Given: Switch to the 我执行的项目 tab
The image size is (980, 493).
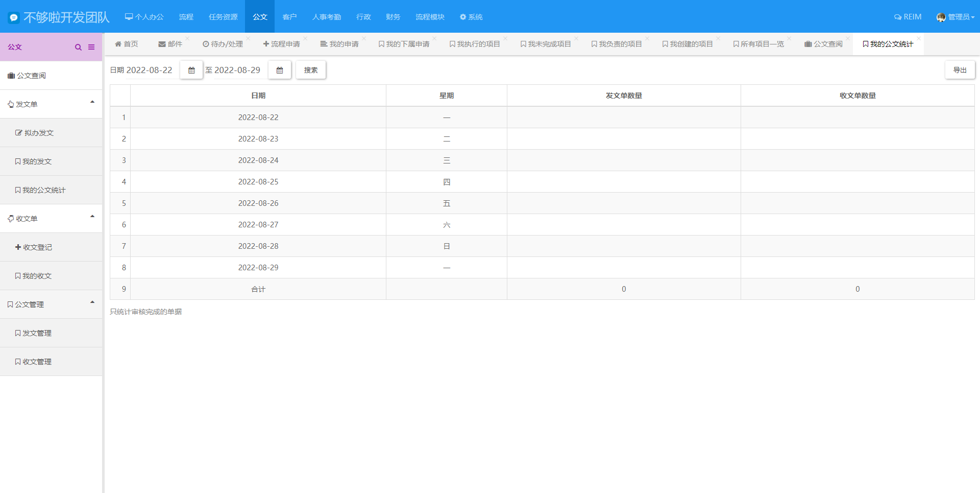Looking at the screenshot, I should pos(475,44).
